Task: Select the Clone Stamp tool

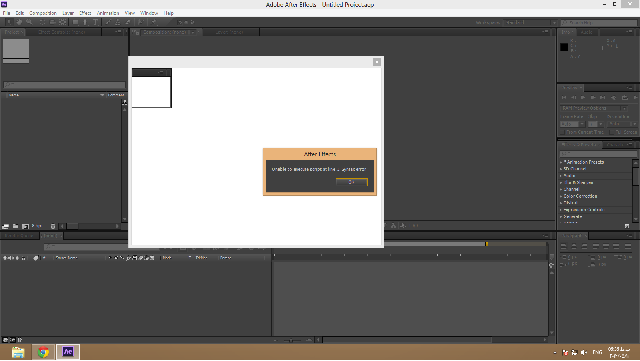Action: point(118,22)
